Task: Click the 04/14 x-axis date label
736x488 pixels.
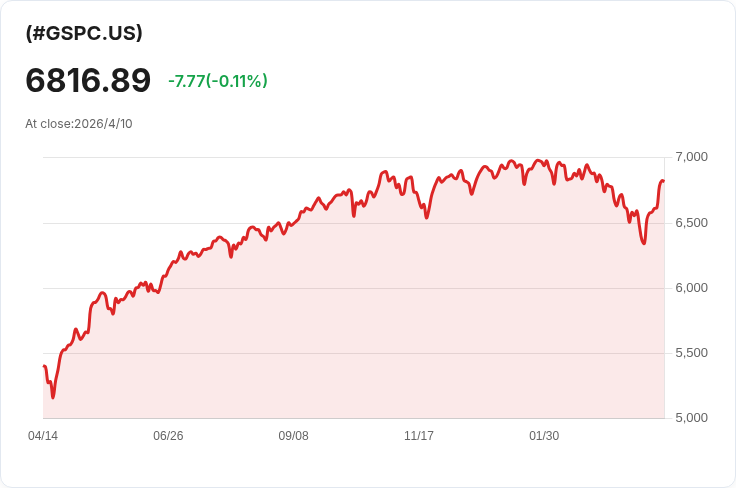Action: click(x=43, y=436)
